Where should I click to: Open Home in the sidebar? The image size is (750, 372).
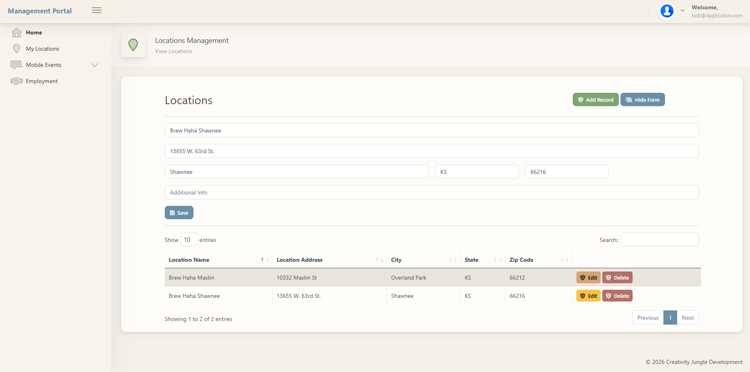(x=34, y=33)
